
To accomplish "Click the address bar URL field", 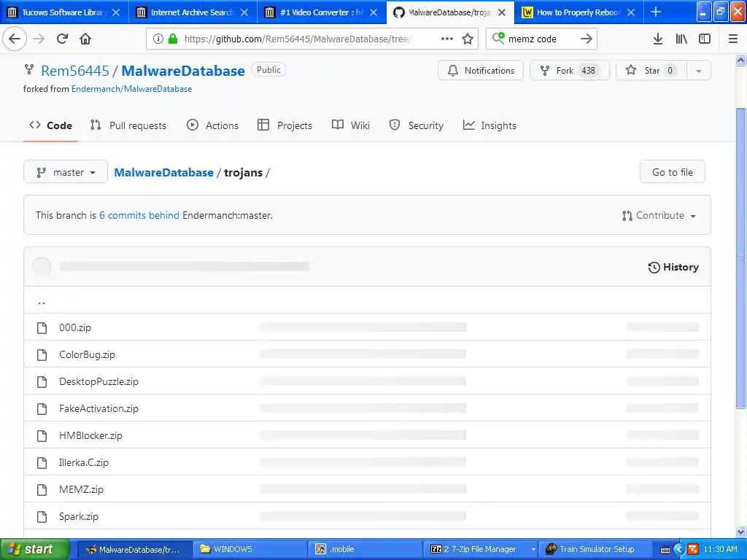I will click(x=300, y=39).
